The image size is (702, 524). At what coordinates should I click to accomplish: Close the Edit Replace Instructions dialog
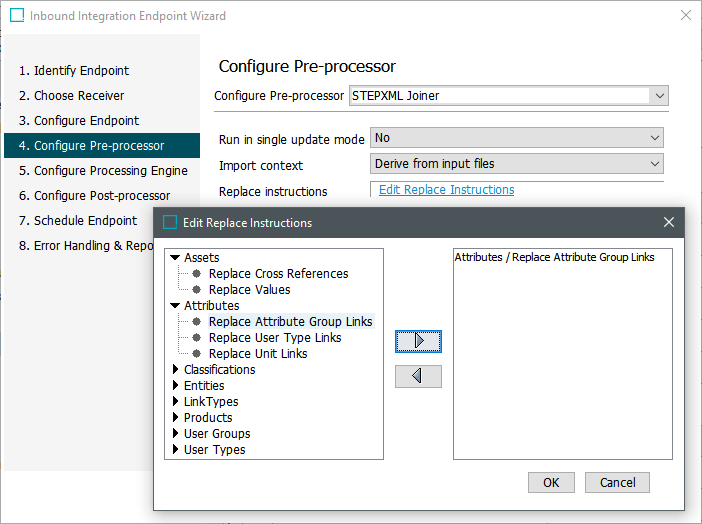[x=669, y=222]
